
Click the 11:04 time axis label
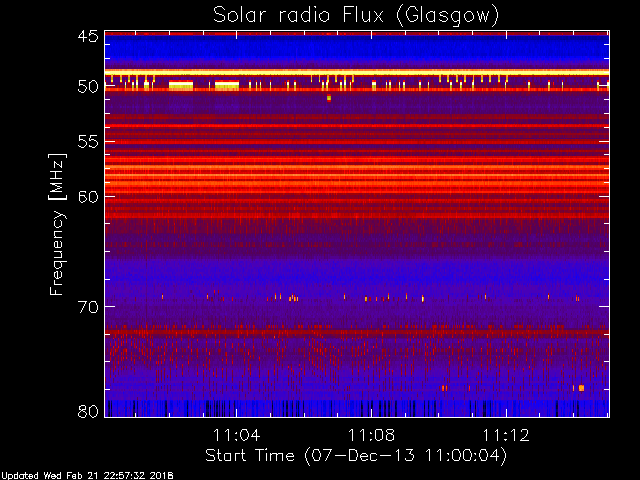coord(237,435)
